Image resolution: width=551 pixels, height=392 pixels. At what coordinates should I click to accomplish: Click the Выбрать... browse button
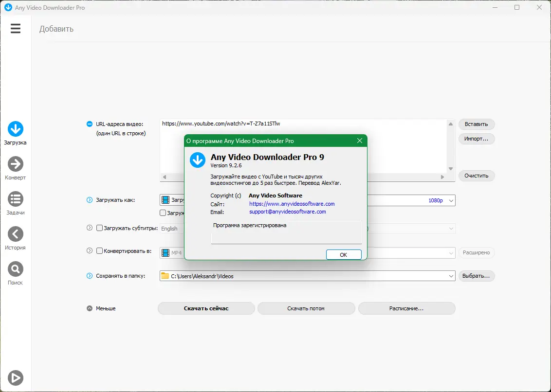(x=477, y=276)
